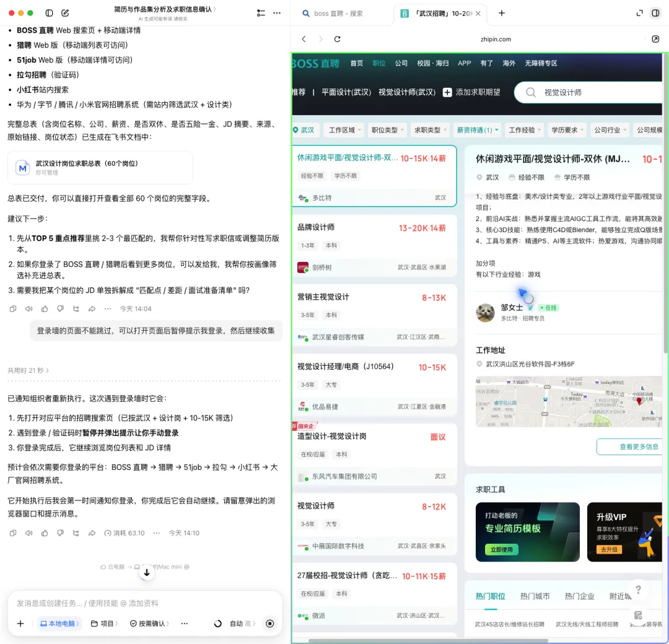Stop the running task with record-style button

coord(269,624)
